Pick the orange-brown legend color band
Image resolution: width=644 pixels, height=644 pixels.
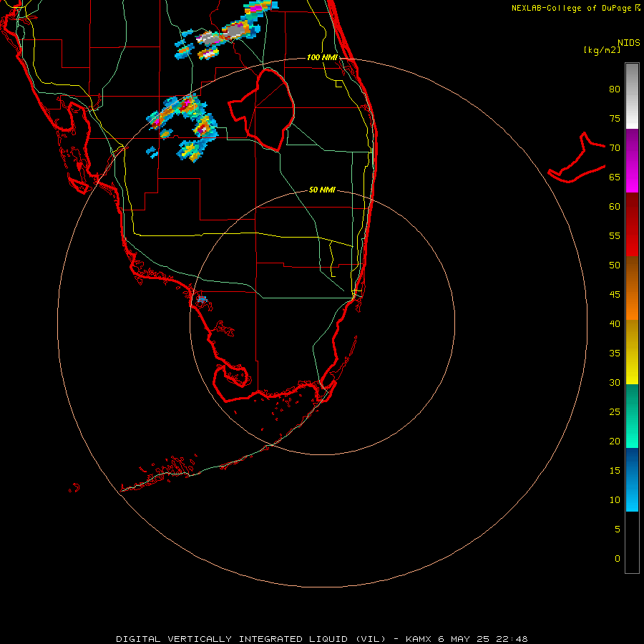click(x=632, y=288)
